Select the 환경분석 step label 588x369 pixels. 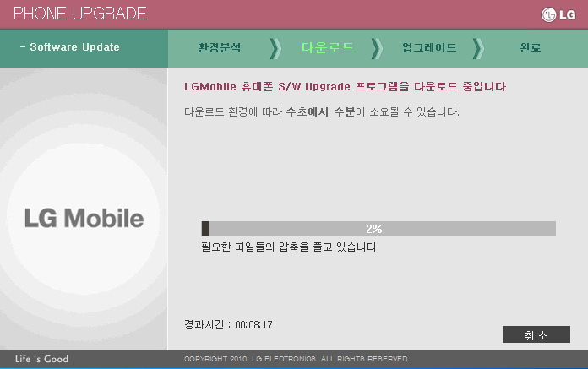(220, 47)
